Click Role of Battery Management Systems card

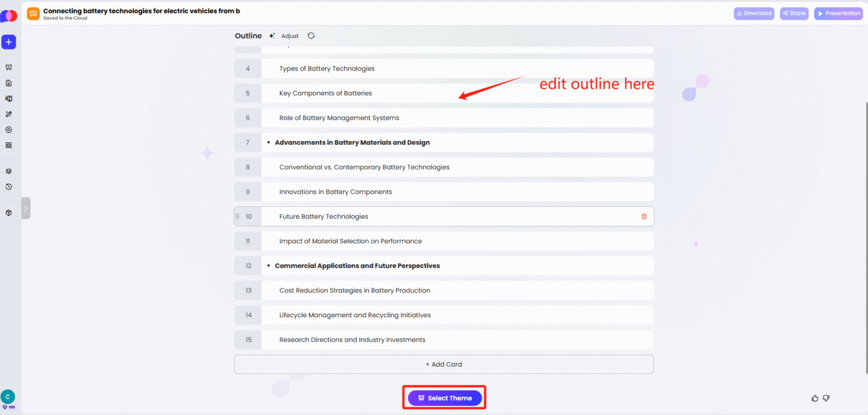[x=444, y=118]
